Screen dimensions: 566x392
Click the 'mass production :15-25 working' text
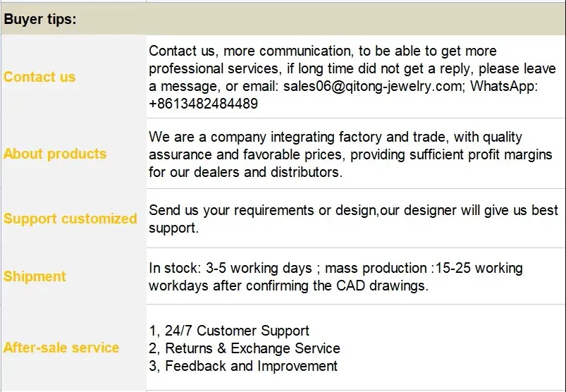(424, 268)
